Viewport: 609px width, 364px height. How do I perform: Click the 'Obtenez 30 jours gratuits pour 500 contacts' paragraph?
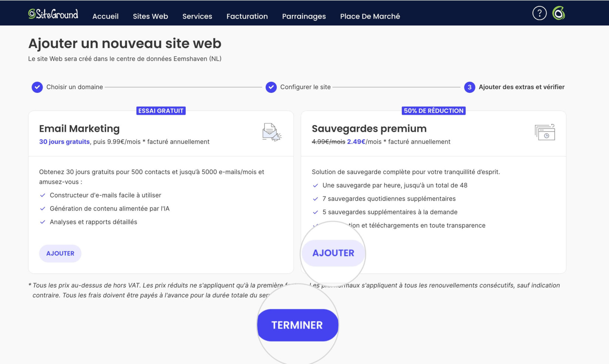tap(152, 177)
